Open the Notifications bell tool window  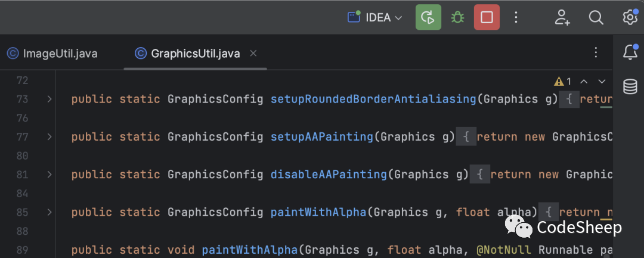click(x=630, y=52)
